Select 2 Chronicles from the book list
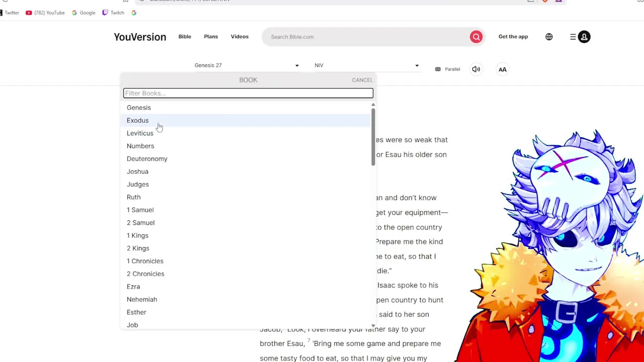The height and width of the screenshot is (362, 644). click(246, 274)
